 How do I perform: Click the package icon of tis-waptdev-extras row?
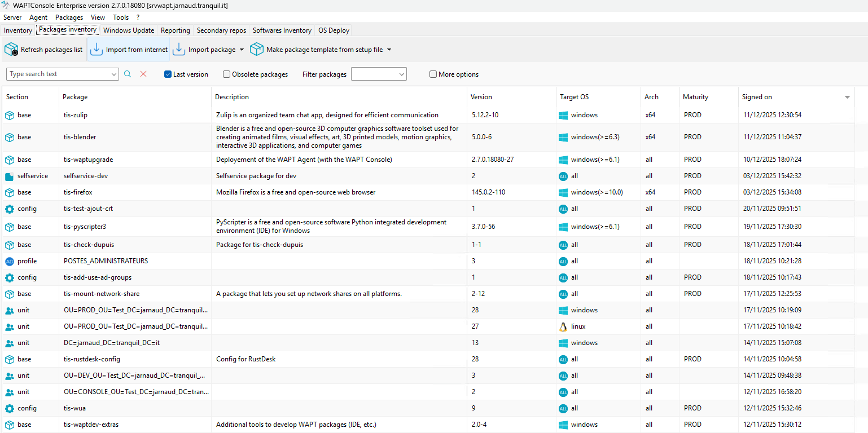click(x=10, y=425)
